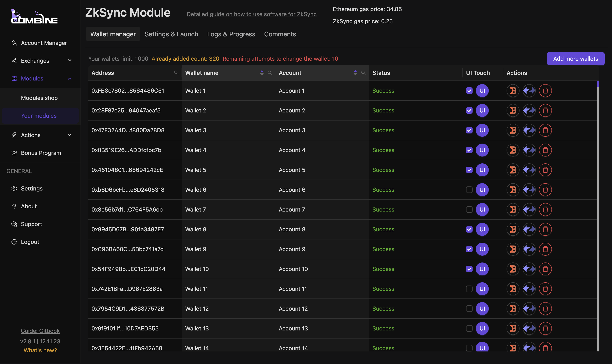Click the blue arrows icon for Wallet 10
The image size is (612, 364).
pos(529,269)
